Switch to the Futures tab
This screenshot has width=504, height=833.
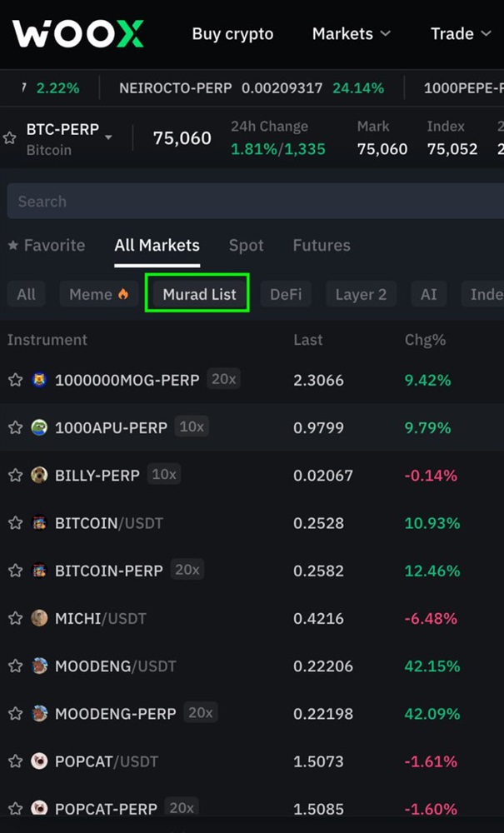tap(322, 246)
